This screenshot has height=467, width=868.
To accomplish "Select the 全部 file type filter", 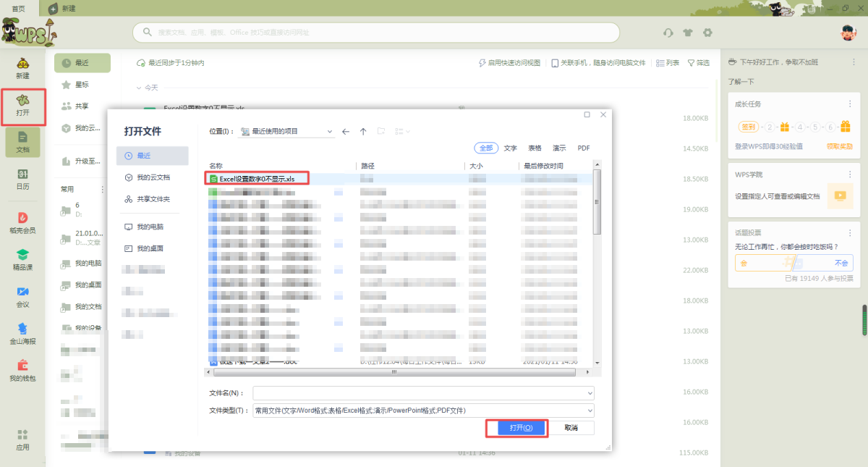I will (x=486, y=148).
